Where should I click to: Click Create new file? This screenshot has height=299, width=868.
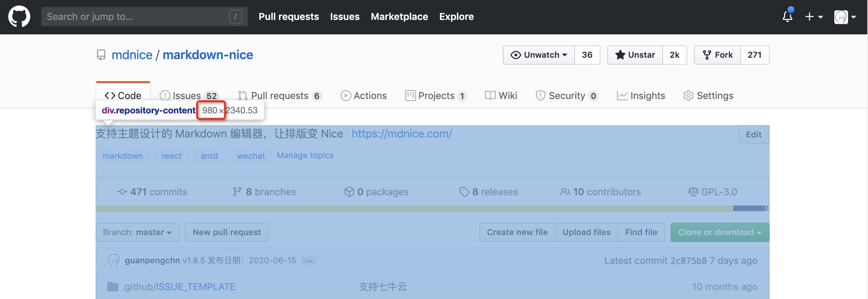coord(518,232)
